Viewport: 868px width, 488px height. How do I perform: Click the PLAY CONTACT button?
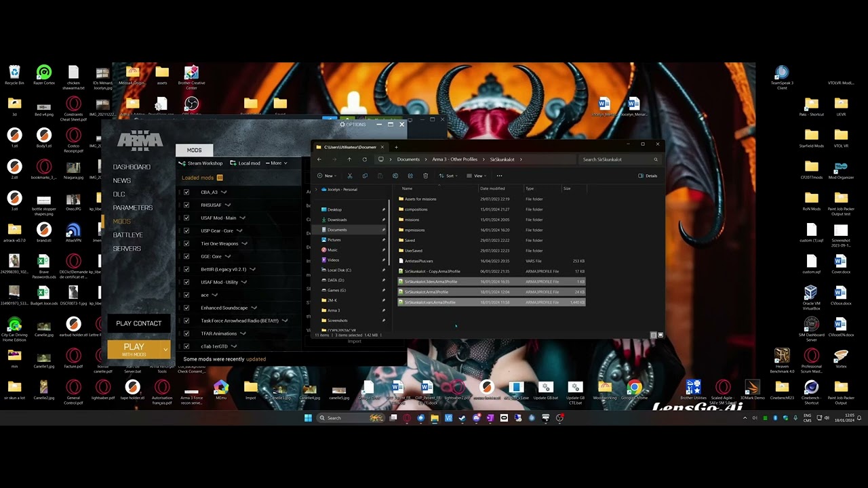tap(139, 323)
